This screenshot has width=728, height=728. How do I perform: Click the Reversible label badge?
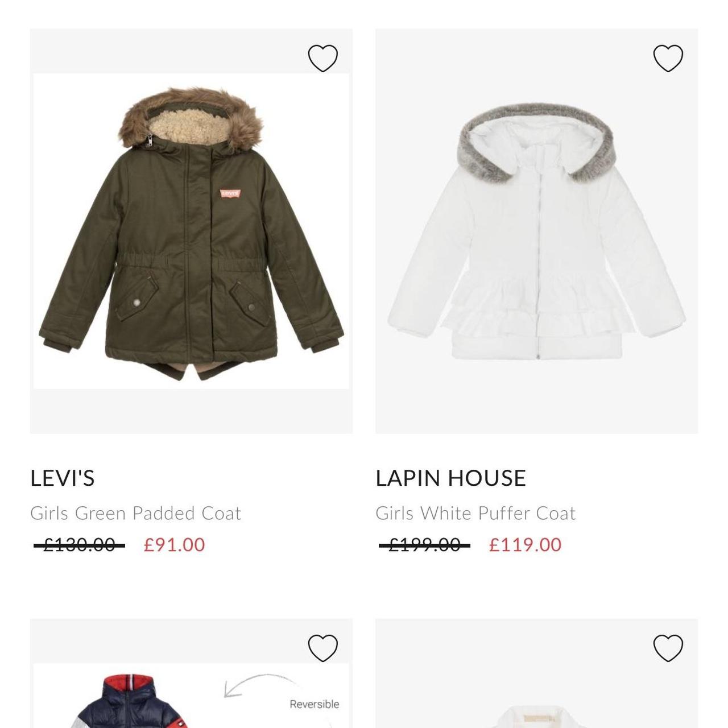point(314,704)
